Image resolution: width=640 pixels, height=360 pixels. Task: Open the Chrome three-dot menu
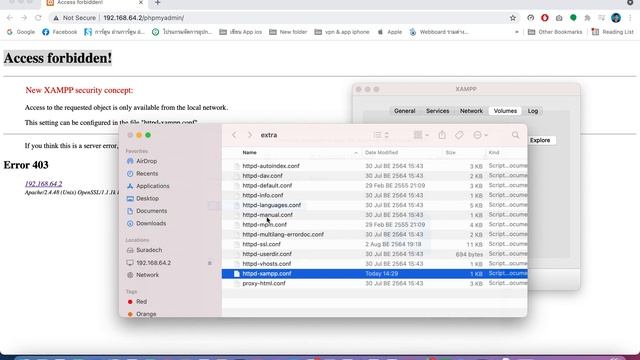coord(631,18)
